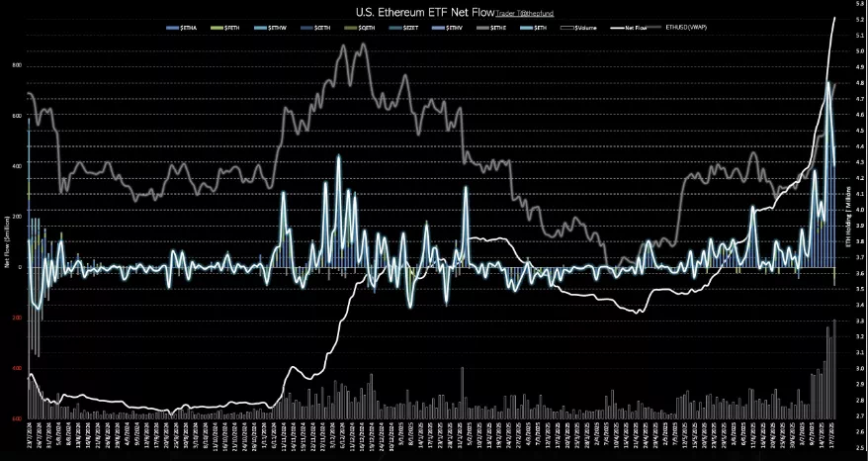Select the $Volume legend entry

click(x=578, y=28)
